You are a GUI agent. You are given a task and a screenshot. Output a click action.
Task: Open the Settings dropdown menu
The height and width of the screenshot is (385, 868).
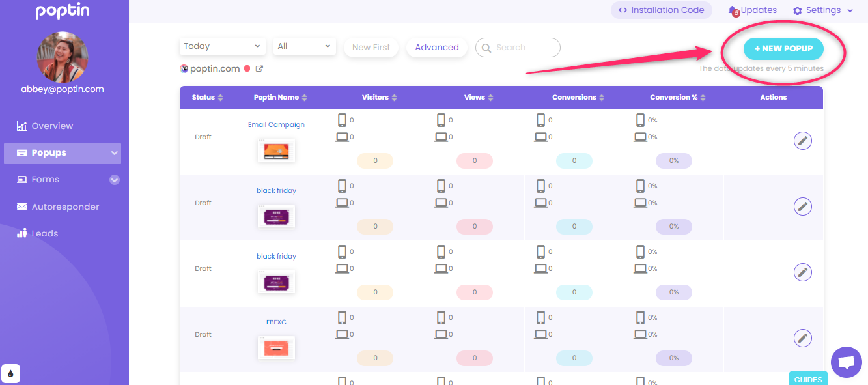[x=823, y=10]
